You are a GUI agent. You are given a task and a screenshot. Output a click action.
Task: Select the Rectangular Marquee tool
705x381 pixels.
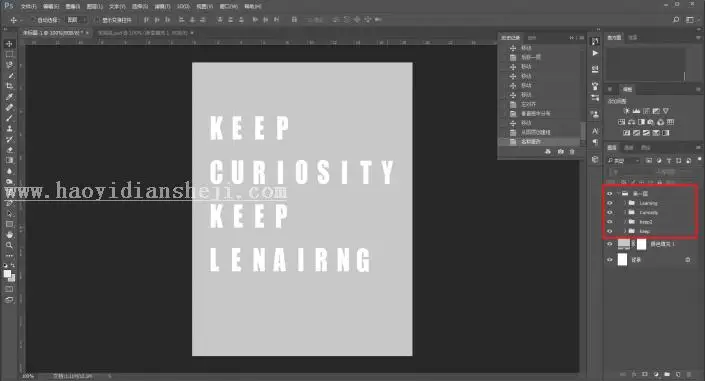click(9, 54)
